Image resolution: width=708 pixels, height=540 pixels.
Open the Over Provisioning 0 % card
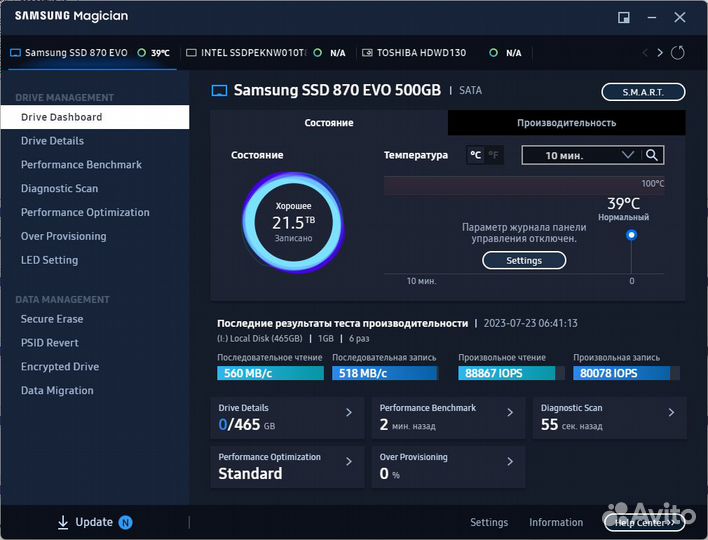448,467
